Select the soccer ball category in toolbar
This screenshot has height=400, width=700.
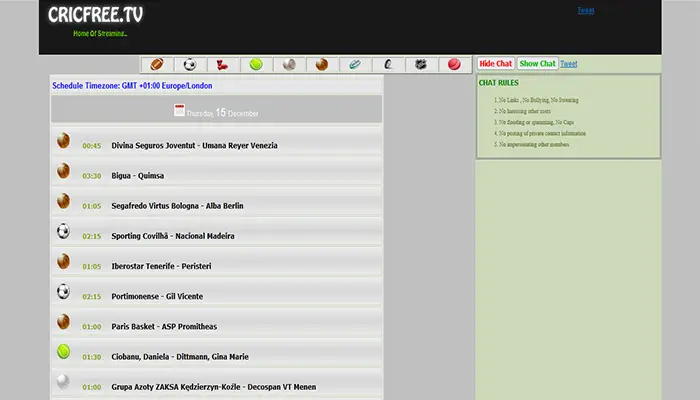(x=190, y=64)
